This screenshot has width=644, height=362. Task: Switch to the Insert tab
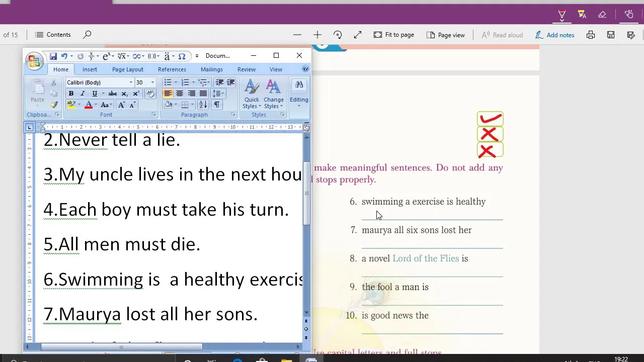tap(90, 69)
